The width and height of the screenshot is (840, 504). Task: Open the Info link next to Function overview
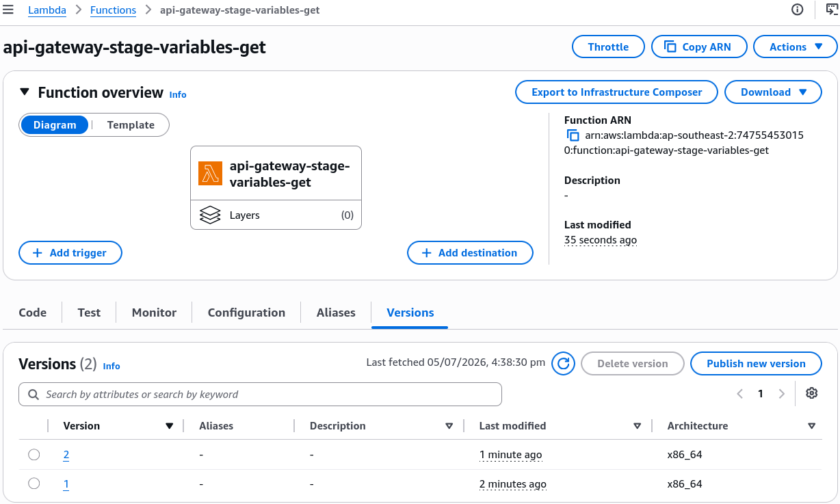178,94
